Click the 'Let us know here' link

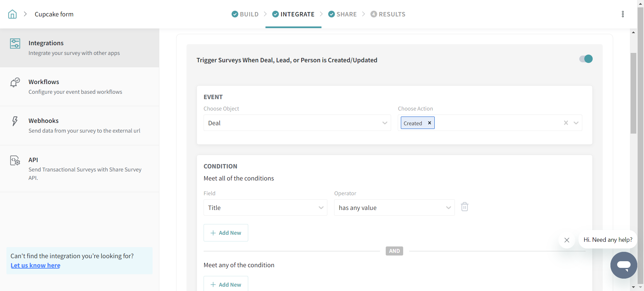36,266
